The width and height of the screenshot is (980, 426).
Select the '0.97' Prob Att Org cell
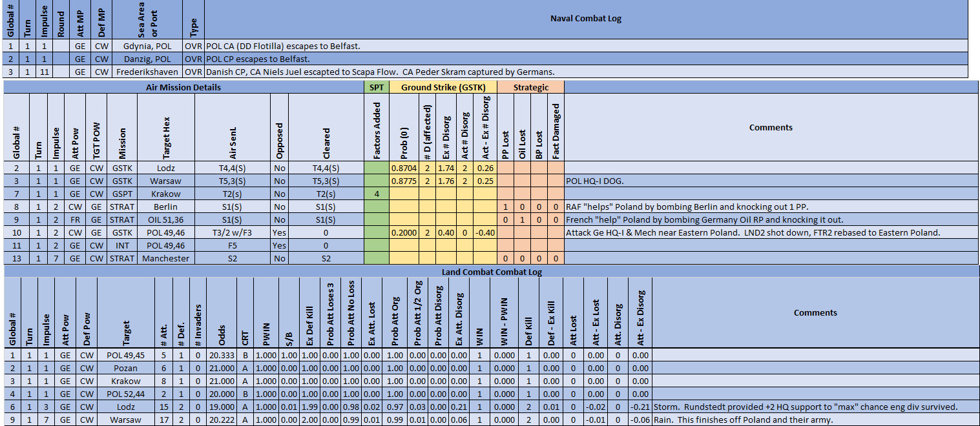click(x=394, y=407)
